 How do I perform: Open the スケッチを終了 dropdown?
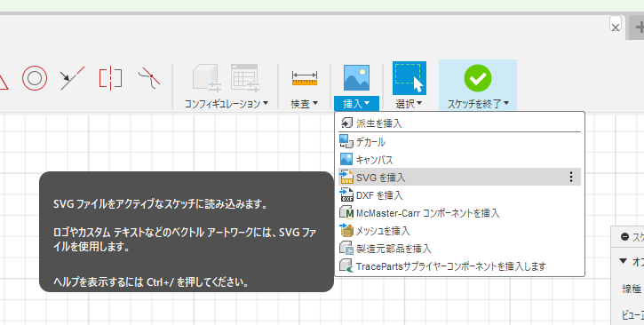478,104
